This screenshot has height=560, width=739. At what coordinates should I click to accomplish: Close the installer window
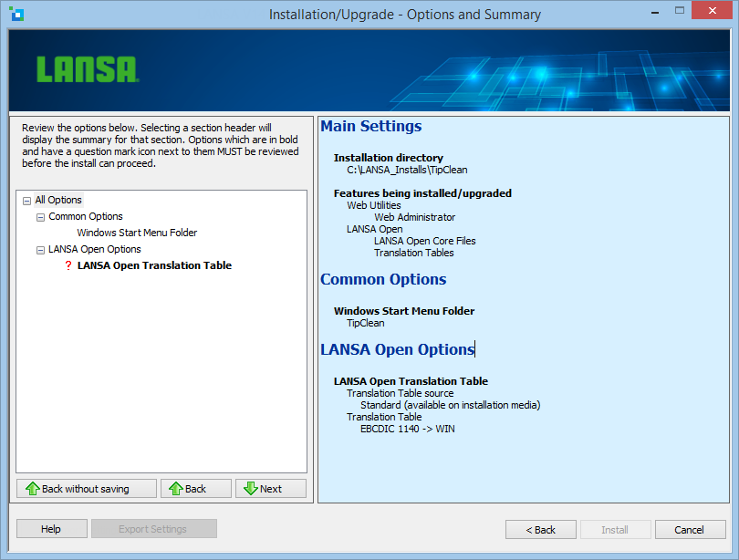tap(713, 10)
